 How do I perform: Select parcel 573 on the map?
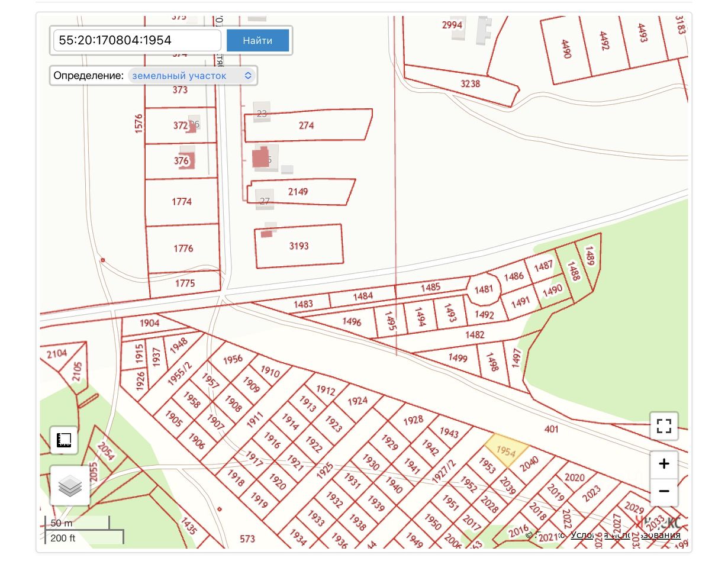[247, 539]
